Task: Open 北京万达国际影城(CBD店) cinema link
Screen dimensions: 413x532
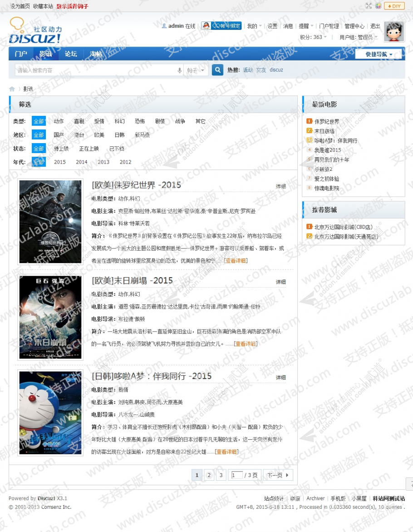Action: [343, 227]
